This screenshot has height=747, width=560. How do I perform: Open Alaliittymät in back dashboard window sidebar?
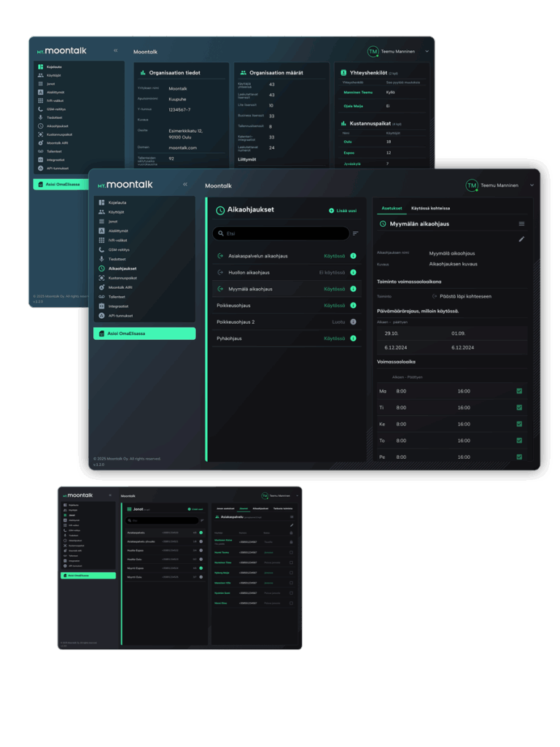[51, 93]
